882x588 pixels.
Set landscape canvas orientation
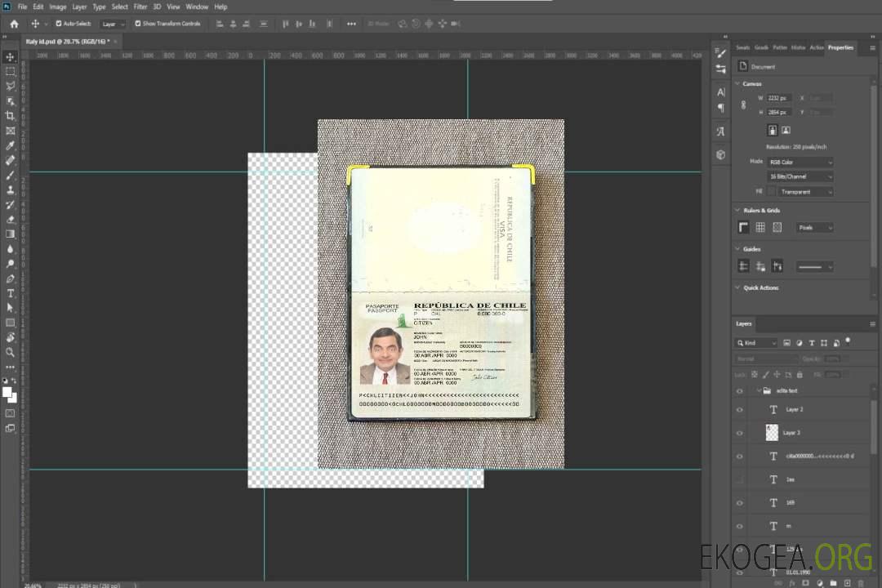click(x=786, y=131)
